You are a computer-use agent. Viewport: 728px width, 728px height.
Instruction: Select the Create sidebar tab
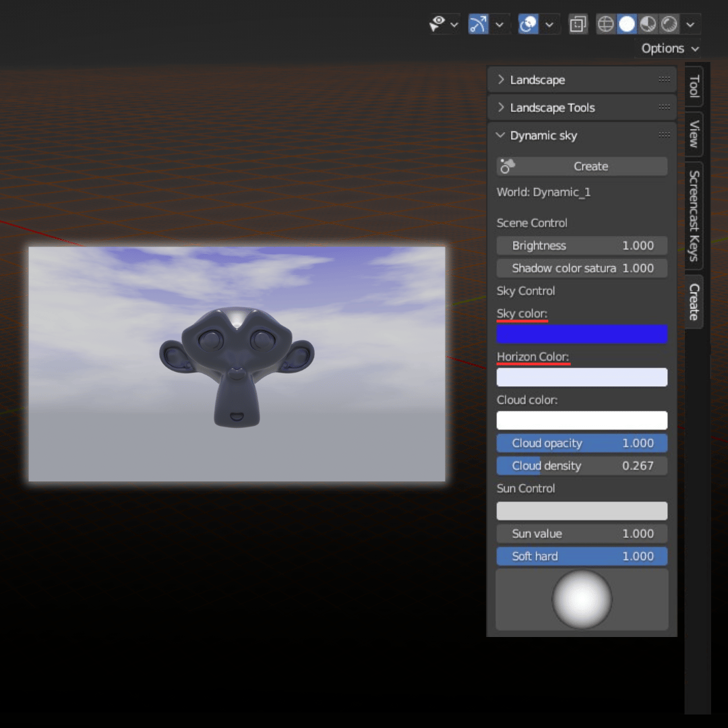pos(694,302)
